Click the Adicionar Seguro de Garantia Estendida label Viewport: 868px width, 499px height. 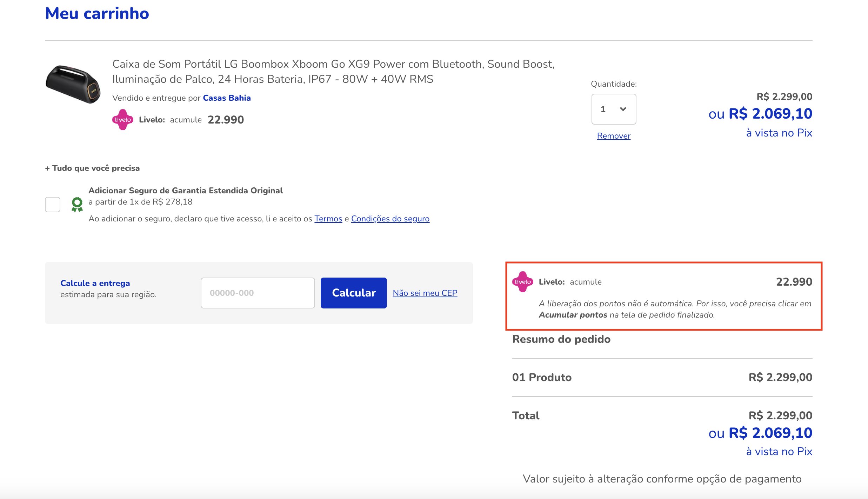click(186, 191)
